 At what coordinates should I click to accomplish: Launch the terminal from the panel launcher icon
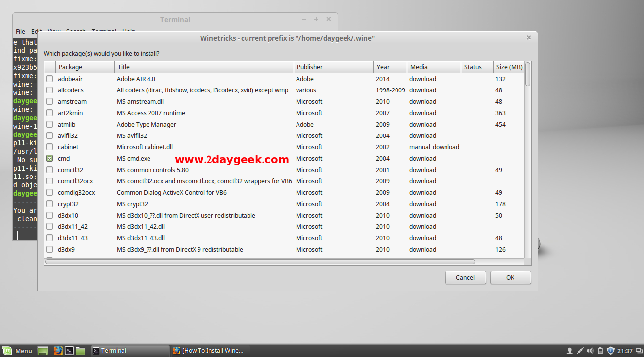click(70, 351)
